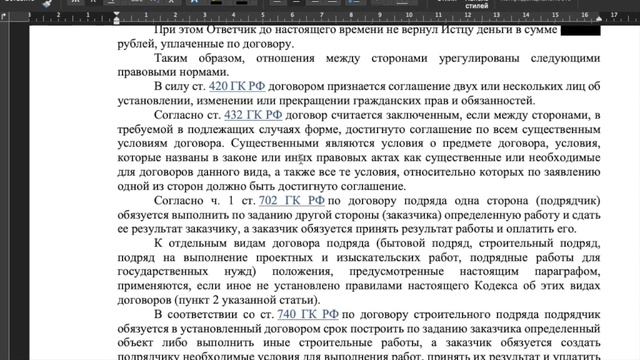Click the words "В силу ст."
640x360 pixels.
pyautogui.click(x=180, y=87)
